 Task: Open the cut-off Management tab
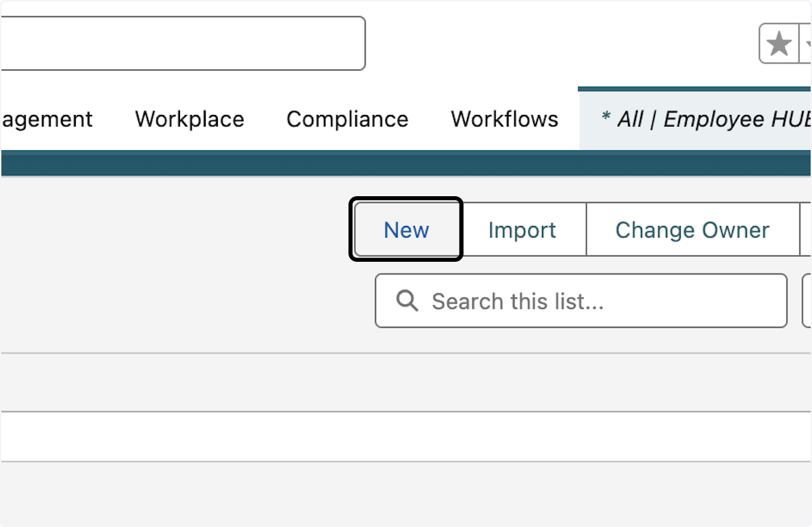(46, 120)
